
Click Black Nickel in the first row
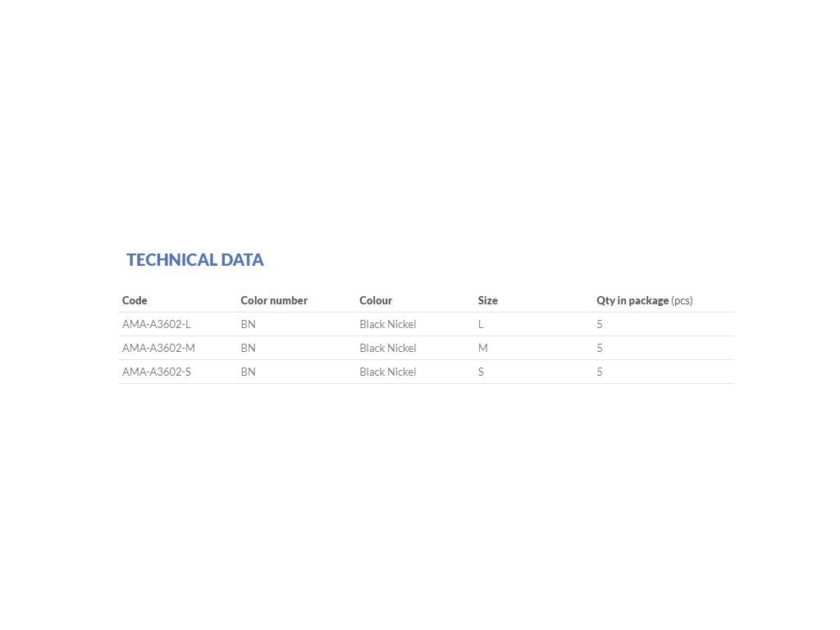(x=388, y=324)
